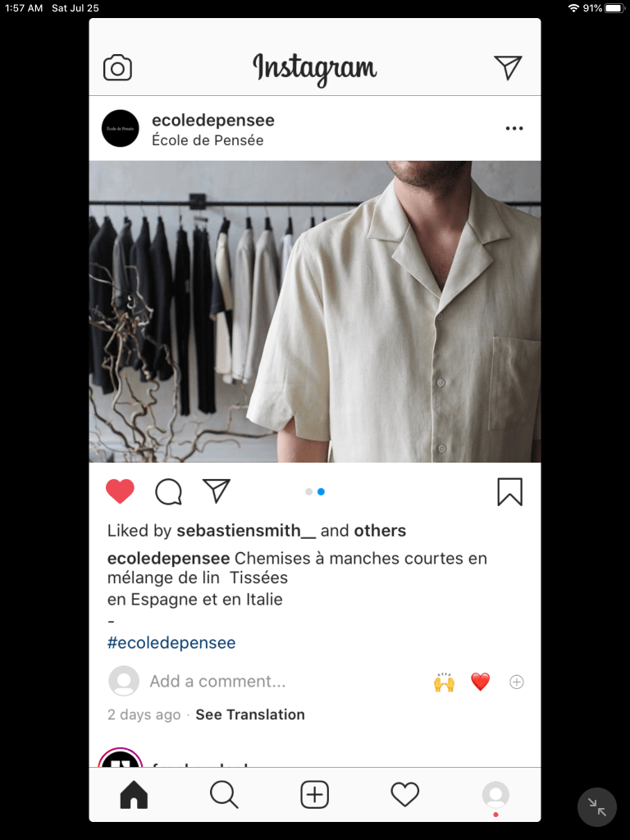Viewport: 630px width, 840px height.
Task: Unlike the post with red heart
Action: tap(120, 492)
